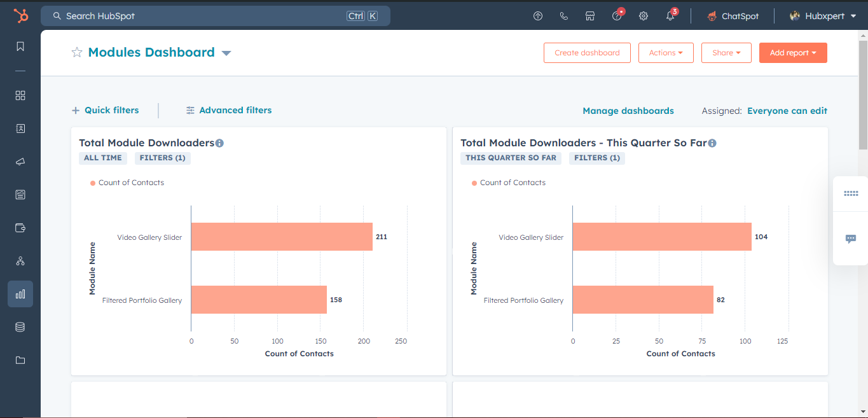Open the marketplace storefront icon
The image size is (868, 418).
(590, 16)
